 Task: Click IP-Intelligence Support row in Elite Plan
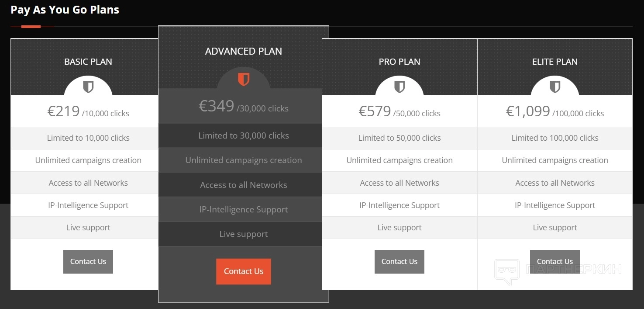[x=555, y=205]
